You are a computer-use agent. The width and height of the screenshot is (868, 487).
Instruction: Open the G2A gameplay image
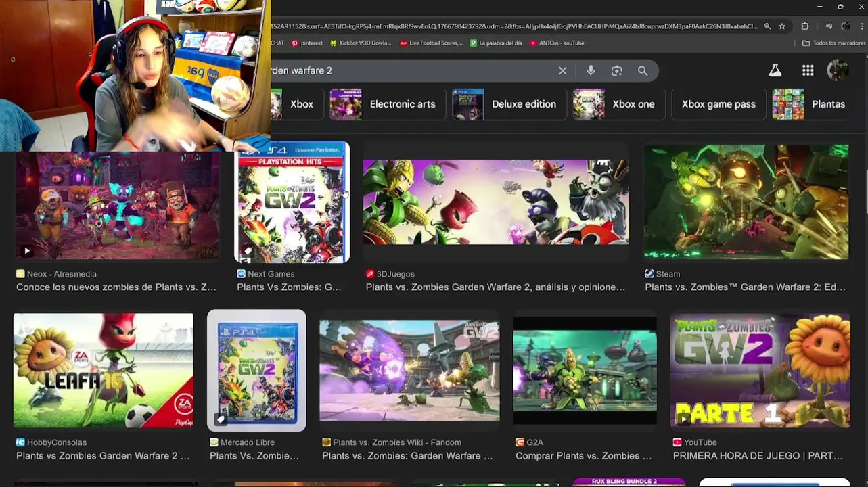[585, 370]
